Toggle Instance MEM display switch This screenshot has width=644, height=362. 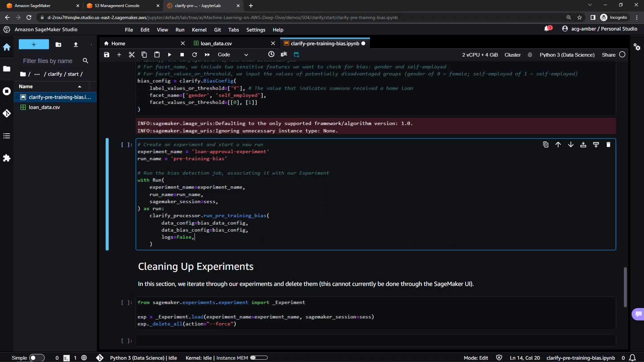pos(259,358)
